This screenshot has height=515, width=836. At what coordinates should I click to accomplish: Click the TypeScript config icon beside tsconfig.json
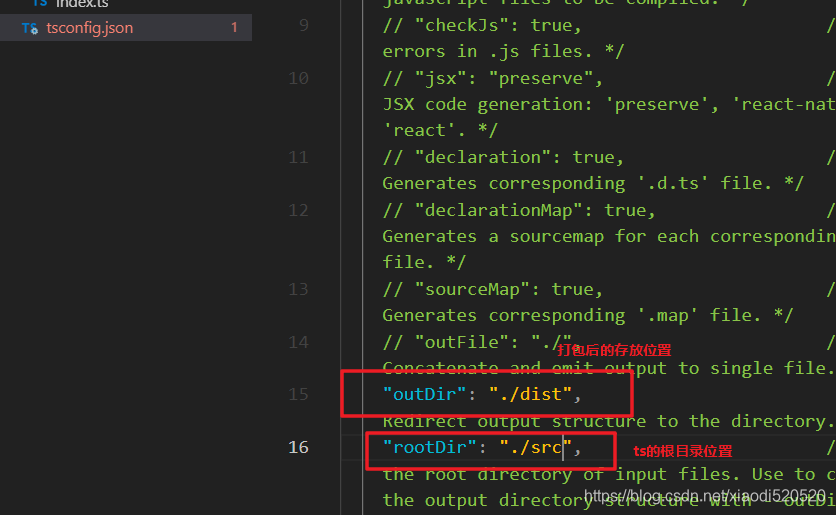[30, 28]
